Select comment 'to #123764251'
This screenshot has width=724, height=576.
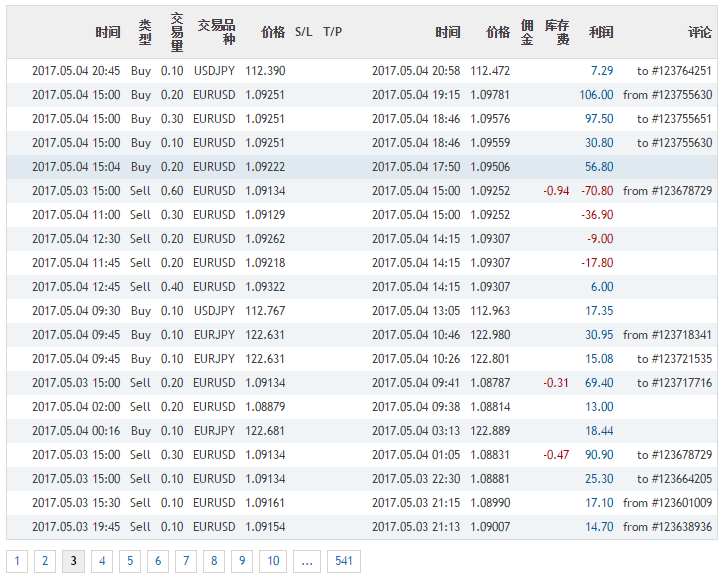pos(675,71)
